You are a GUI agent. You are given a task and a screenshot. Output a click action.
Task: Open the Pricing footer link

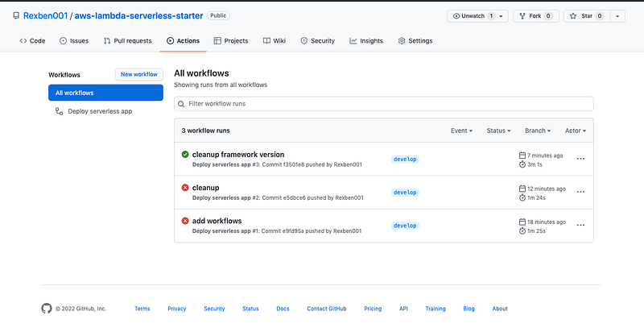373,309
